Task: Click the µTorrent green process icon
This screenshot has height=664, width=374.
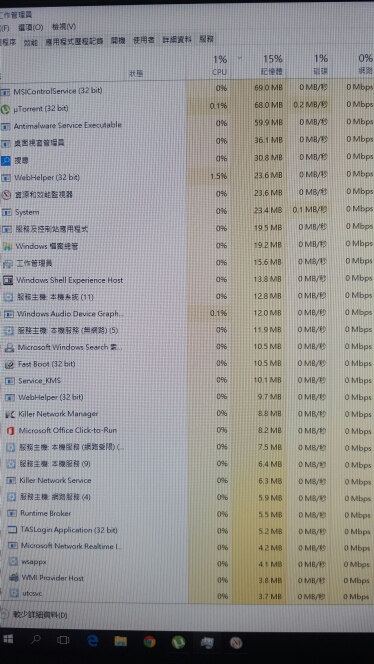Action: click(5, 109)
